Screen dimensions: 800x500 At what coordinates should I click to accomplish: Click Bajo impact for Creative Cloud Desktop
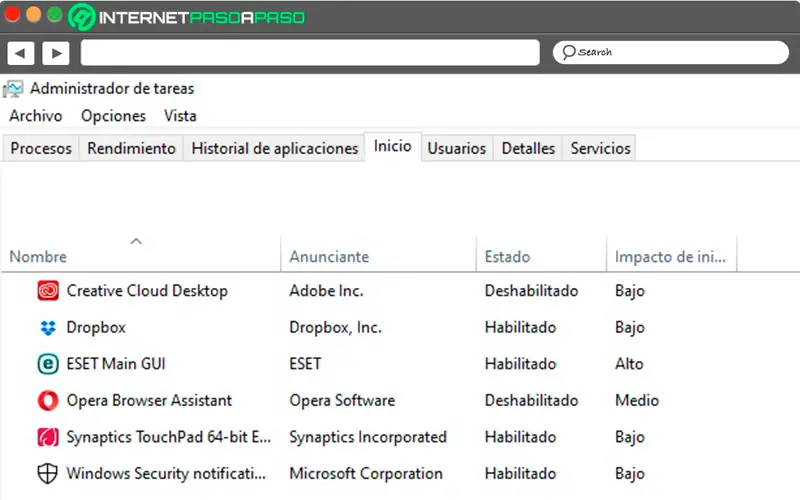point(630,291)
